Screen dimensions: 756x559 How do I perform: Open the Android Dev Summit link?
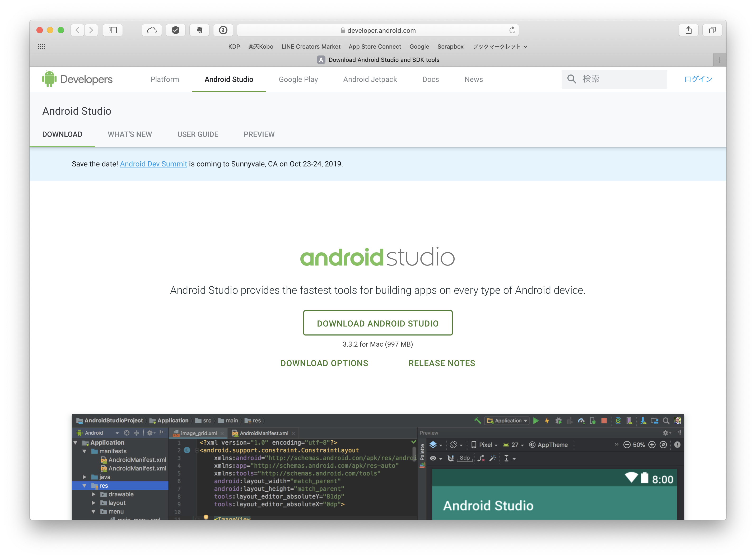153,164
